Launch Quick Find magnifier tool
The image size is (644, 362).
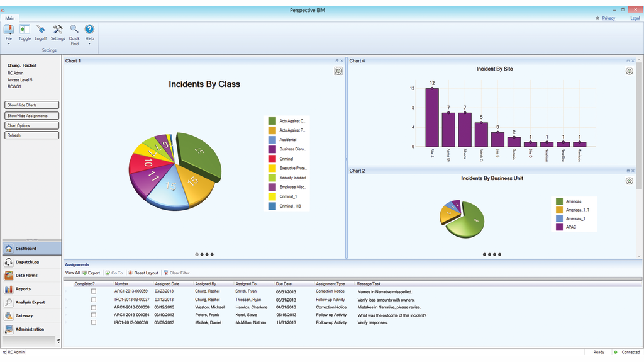(74, 30)
